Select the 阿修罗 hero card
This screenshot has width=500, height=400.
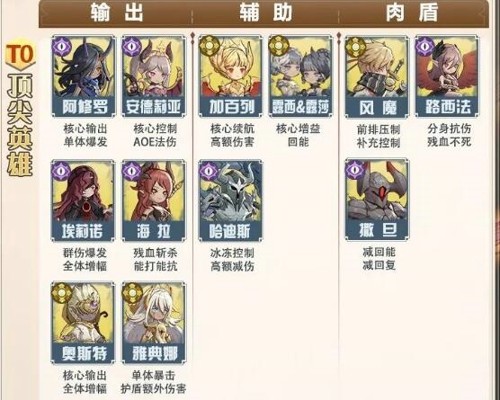[x=84, y=76]
